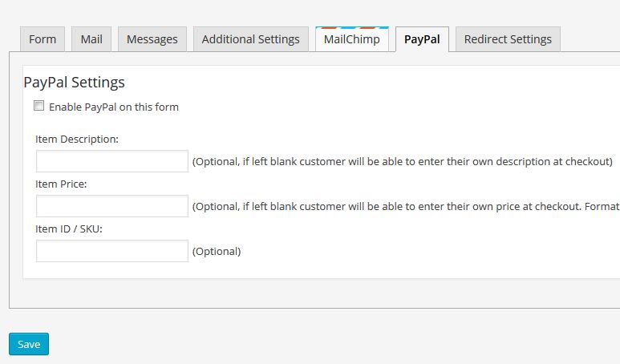Open the MailChimp tab

pyautogui.click(x=352, y=39)
